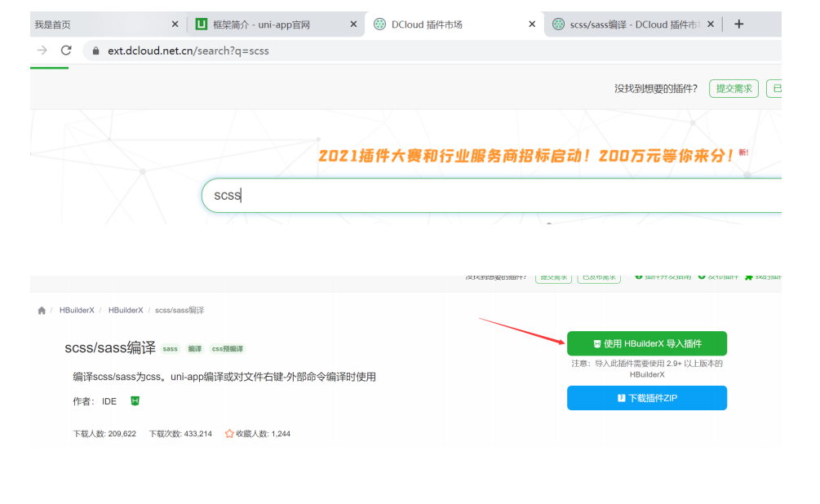Screen dimensions: 820x504
Task: Reload the current page
Action: click(66, 51)
